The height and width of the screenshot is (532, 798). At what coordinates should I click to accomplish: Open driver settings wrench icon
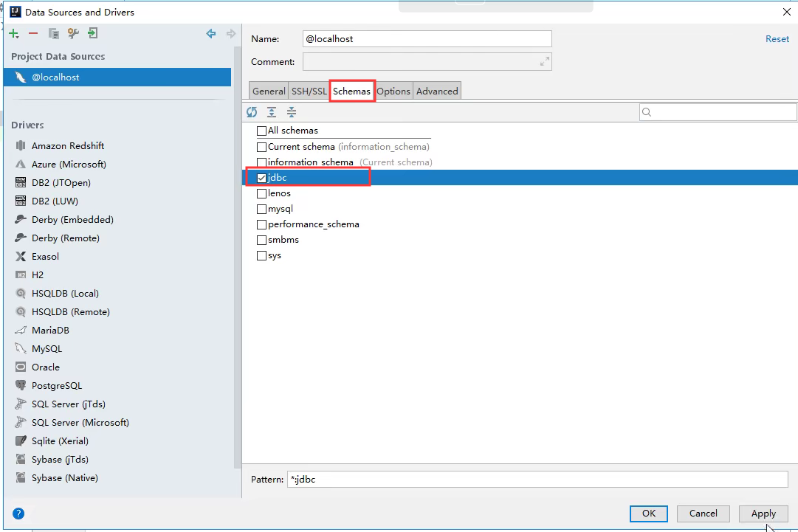click(73, 33)
